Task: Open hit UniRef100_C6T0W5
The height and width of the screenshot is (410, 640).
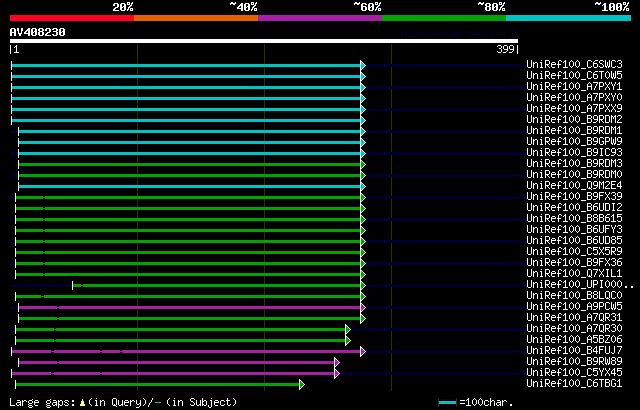Action: (574, 75)
